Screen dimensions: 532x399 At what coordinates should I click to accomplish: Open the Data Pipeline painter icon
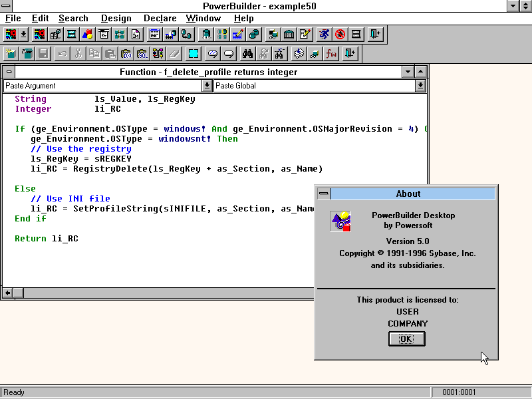pos(187,35)
